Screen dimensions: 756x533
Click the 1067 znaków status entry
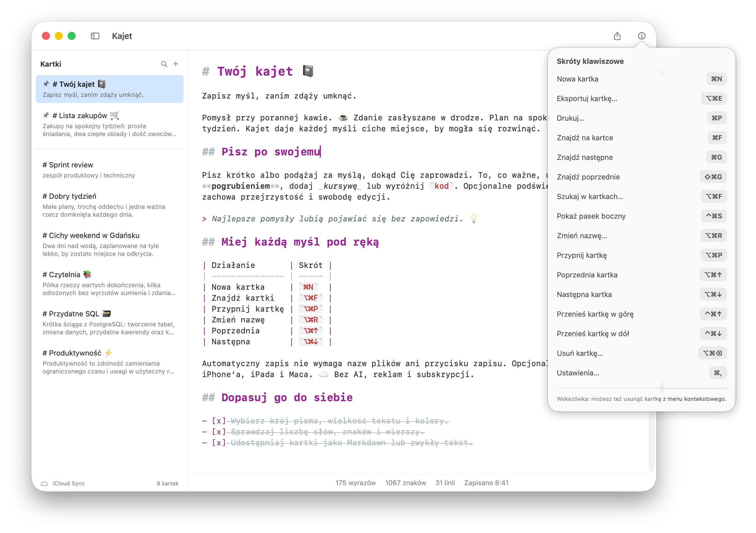[x=405, y=483]
